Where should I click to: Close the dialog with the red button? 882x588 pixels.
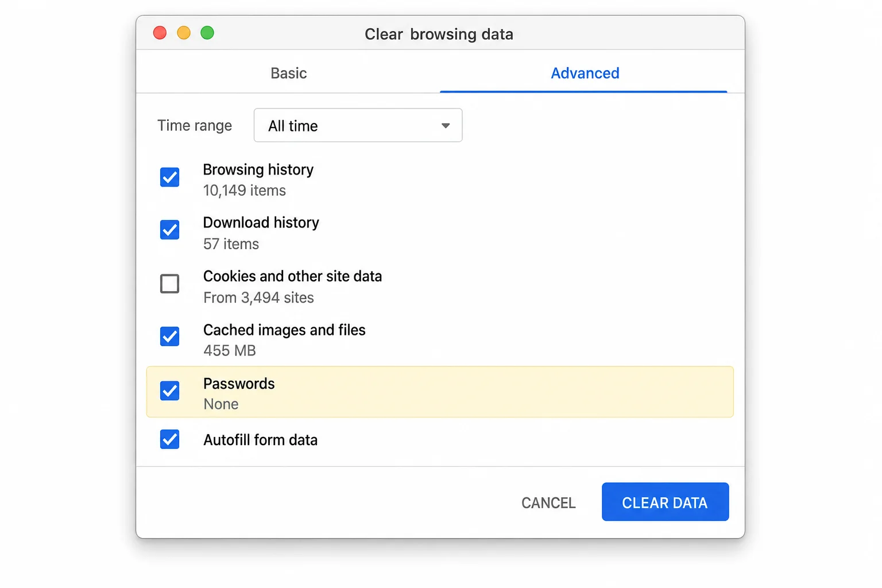pyautogui.click(x=160, y=33)
